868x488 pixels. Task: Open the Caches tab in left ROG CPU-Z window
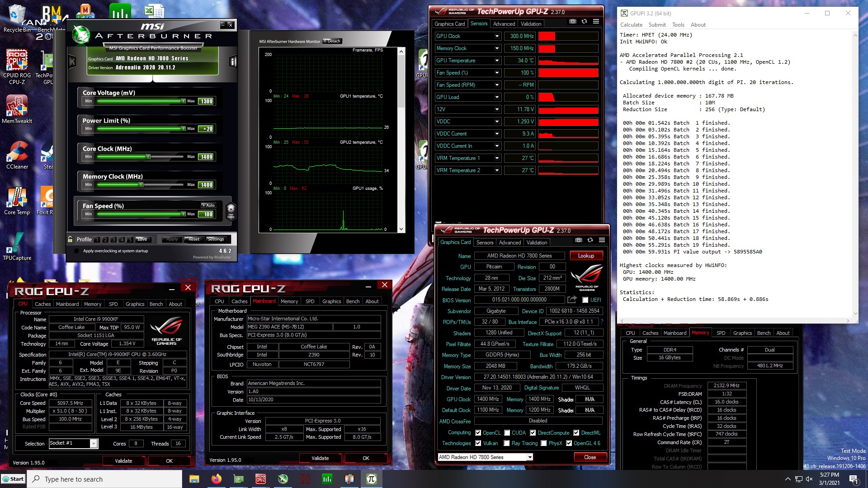[x=42, y=304]
